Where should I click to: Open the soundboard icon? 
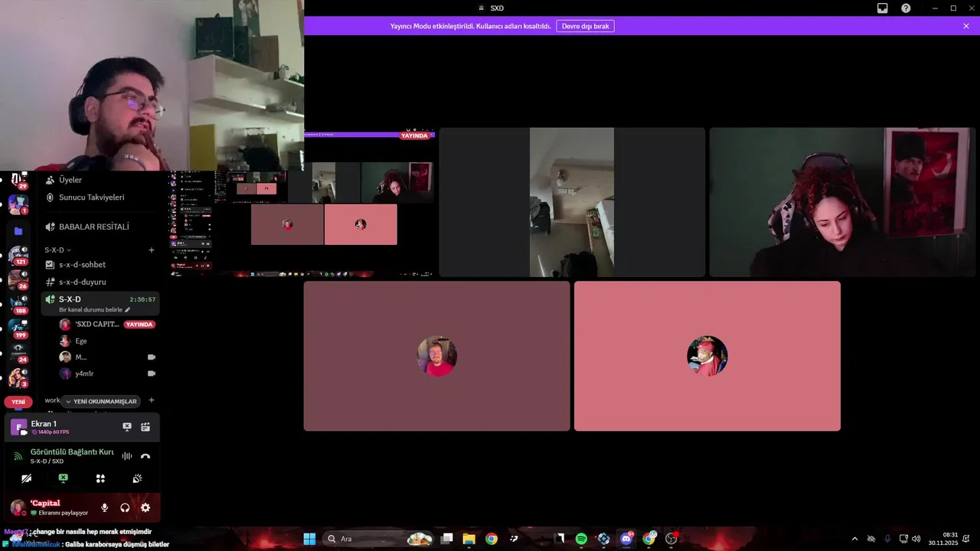(x=137, y=478)
